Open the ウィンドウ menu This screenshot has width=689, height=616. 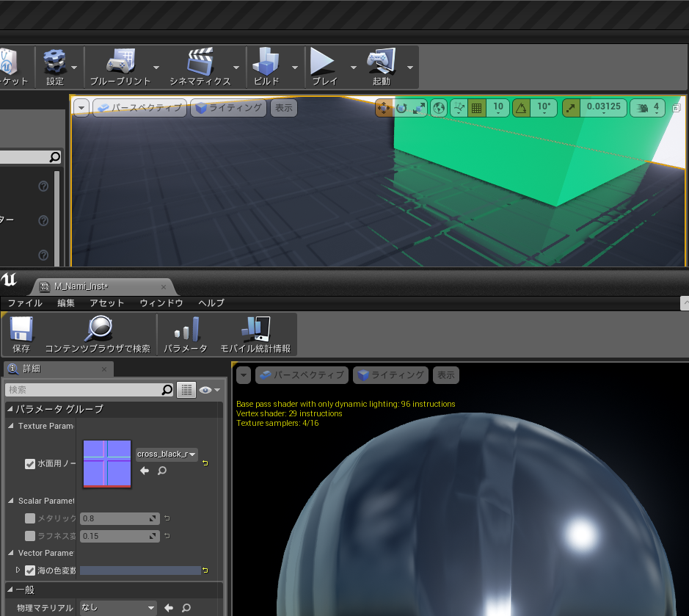click(x=161, y=303)
